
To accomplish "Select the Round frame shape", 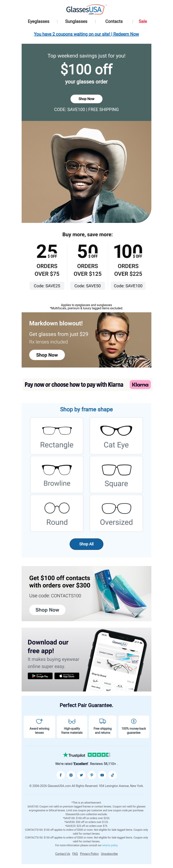I will tap(56, 513).
